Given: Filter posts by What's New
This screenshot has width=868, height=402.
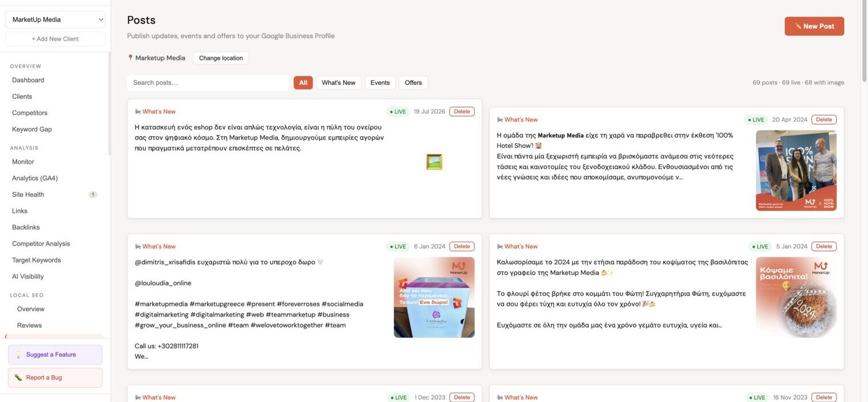Looking at the screenshot, I should point(338,83).
